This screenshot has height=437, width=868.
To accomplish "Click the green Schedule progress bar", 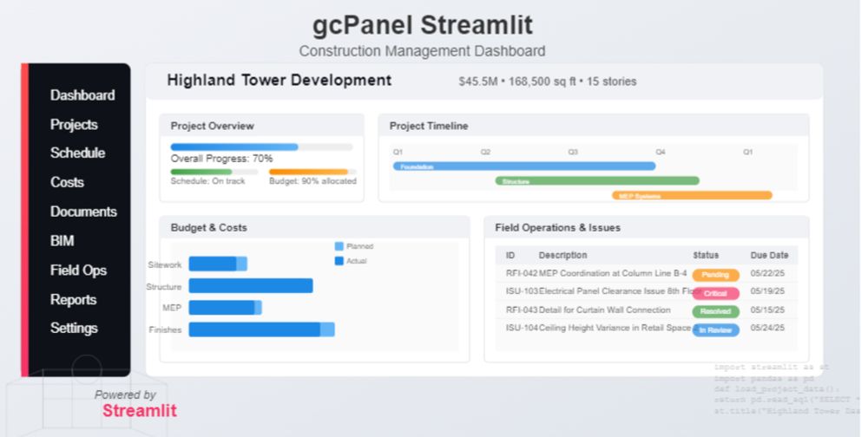I will 214,172.
